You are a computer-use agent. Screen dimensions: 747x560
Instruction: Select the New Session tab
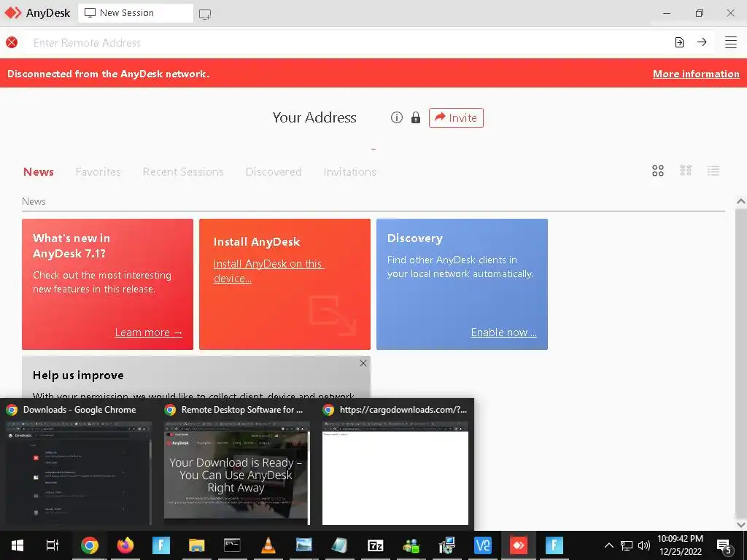pyautogui.click(x=136, y=13)
